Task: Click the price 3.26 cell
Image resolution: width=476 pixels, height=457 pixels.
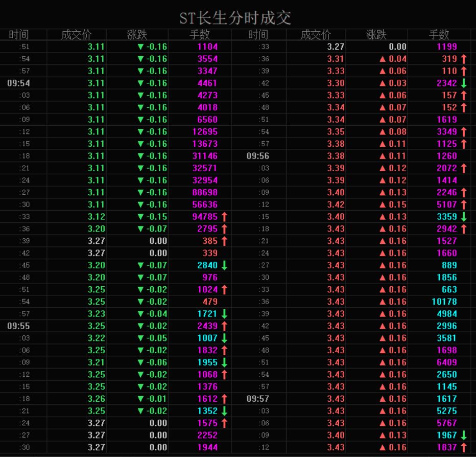Action: coord(96,399)
